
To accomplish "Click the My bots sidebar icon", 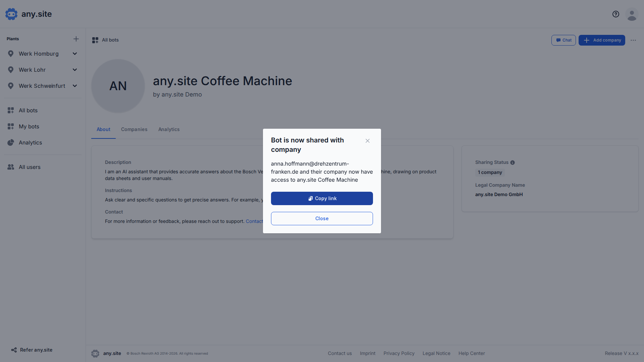I will [11, 126].
